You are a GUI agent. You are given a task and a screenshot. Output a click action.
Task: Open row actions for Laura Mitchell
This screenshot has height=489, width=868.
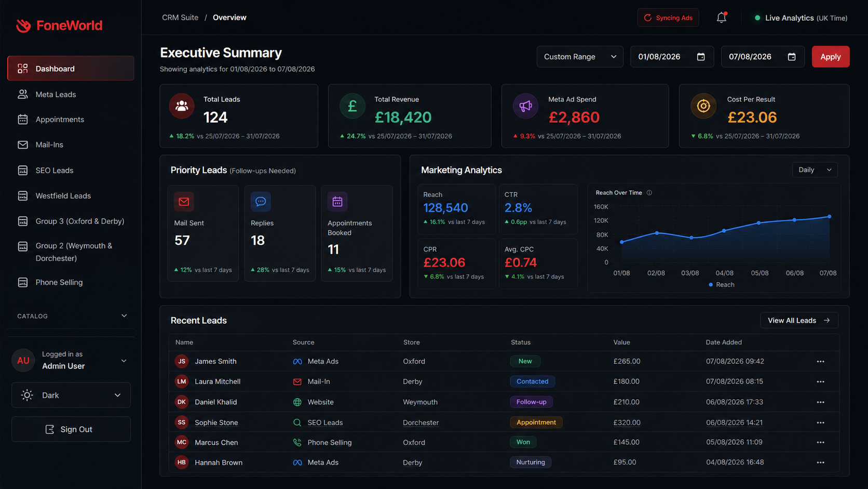click(821, 382)
